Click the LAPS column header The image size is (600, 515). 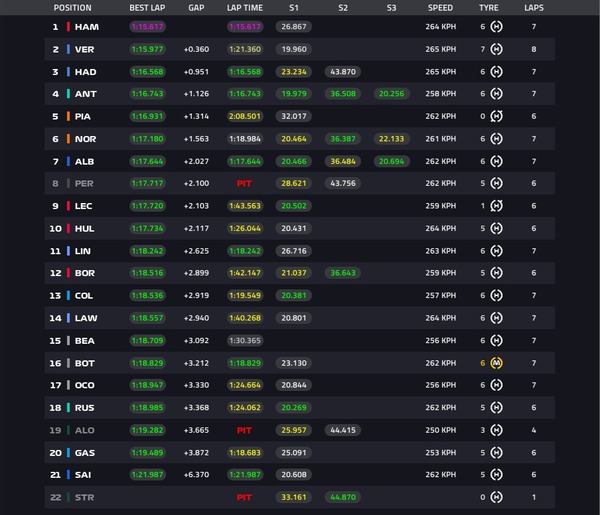pos(534,8)
